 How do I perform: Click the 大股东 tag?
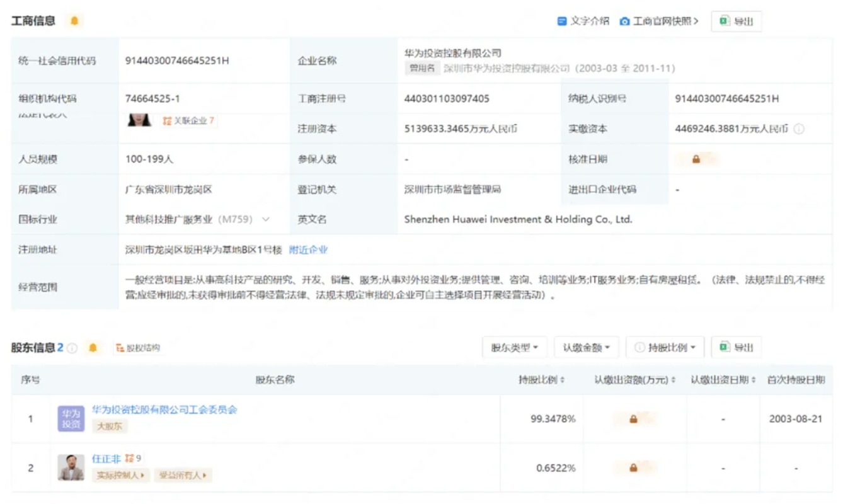click(x=110, y=427)
